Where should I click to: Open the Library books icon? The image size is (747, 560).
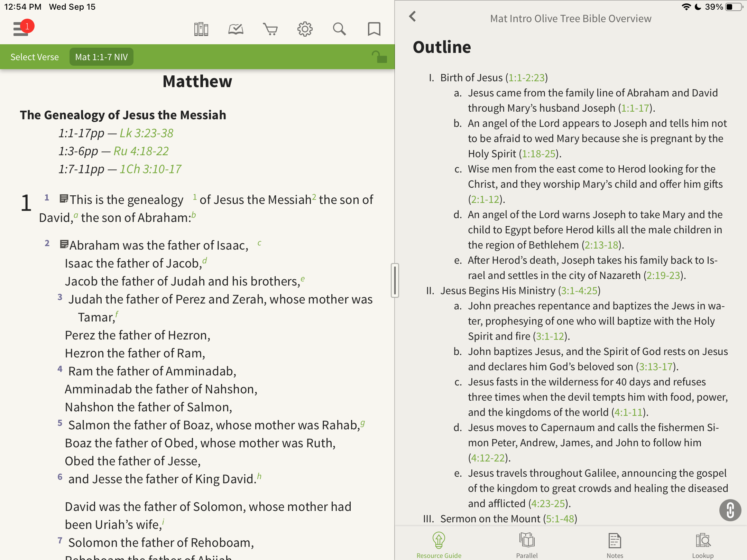pos(201,29)
